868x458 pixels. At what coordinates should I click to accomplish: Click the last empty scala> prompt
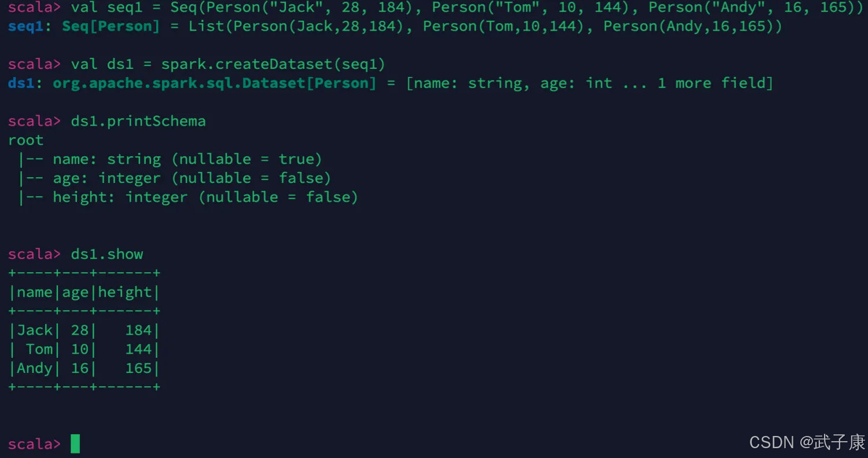tap(34, 444)
